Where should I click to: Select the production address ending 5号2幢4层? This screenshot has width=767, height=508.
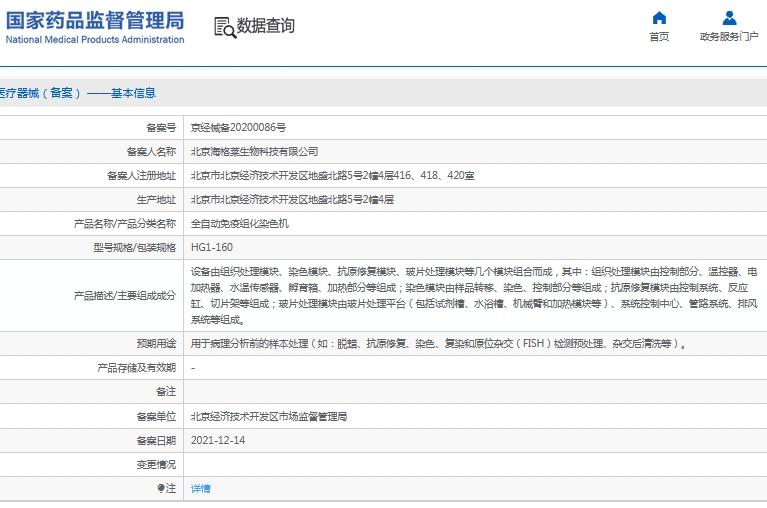tap(293, 199)
